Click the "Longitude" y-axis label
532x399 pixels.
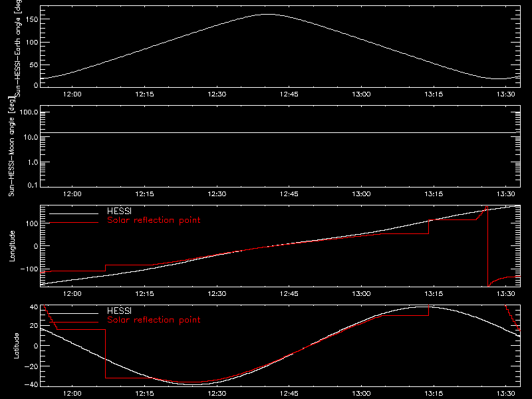pos(12,246)
